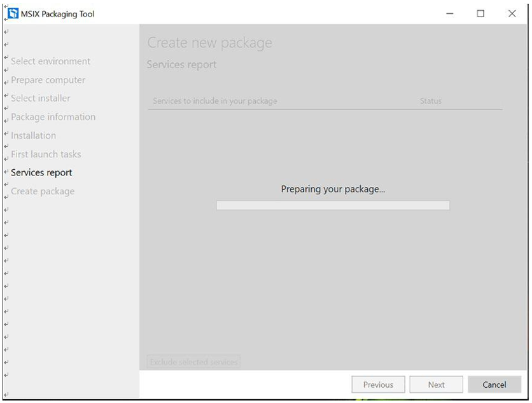The height and width of the screenshot is (403, 532).
Task: Click the Services report subheading
Action: point(181,64)
